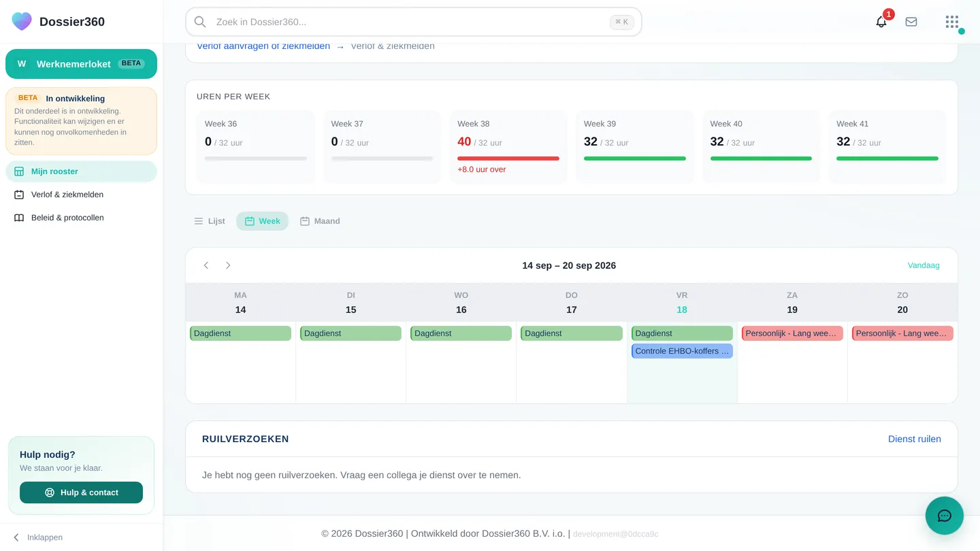
Task: Click the Hulp & contact button
Action: pyautogui.click(x=81, y=492)
